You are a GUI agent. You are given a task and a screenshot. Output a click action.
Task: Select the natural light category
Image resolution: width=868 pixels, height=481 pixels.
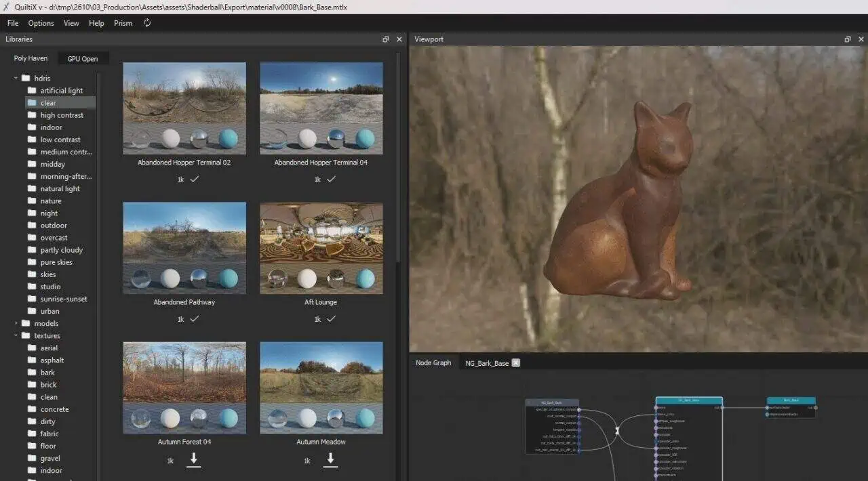pos(60,189)
